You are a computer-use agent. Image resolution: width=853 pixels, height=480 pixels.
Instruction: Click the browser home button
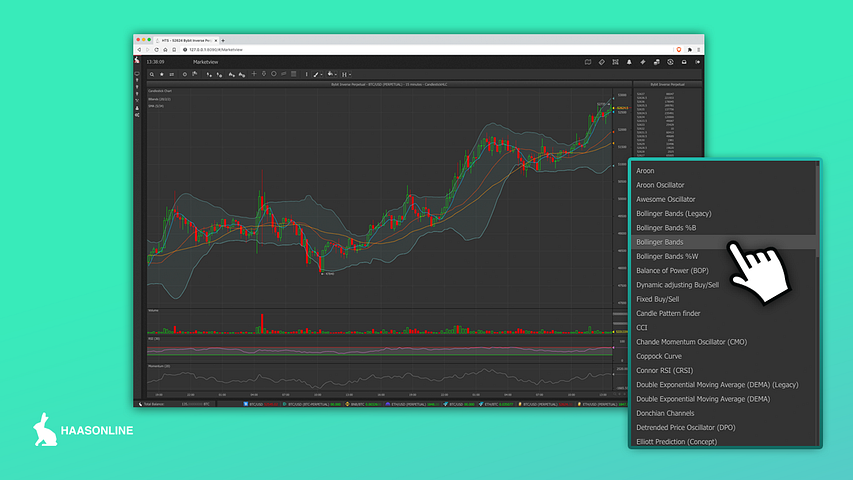coord(165,50)
